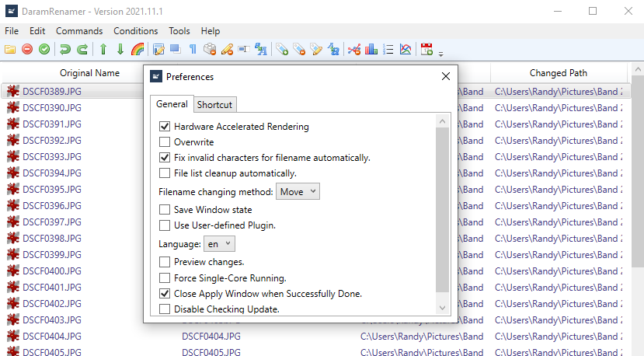Uncheck Fix invalid characters for filename automatically
The width and height of the screenshot is (644, 356).
(x=165, y=158)
